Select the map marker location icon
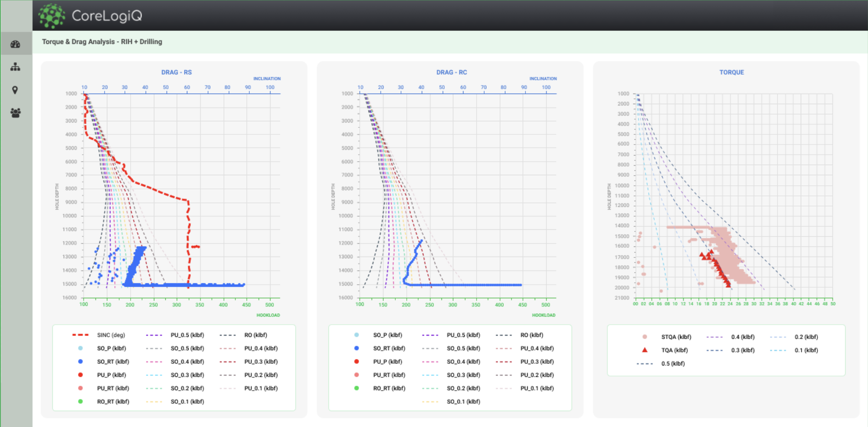The height and width of the screenshot is (427, 868). tap(15, 90)
